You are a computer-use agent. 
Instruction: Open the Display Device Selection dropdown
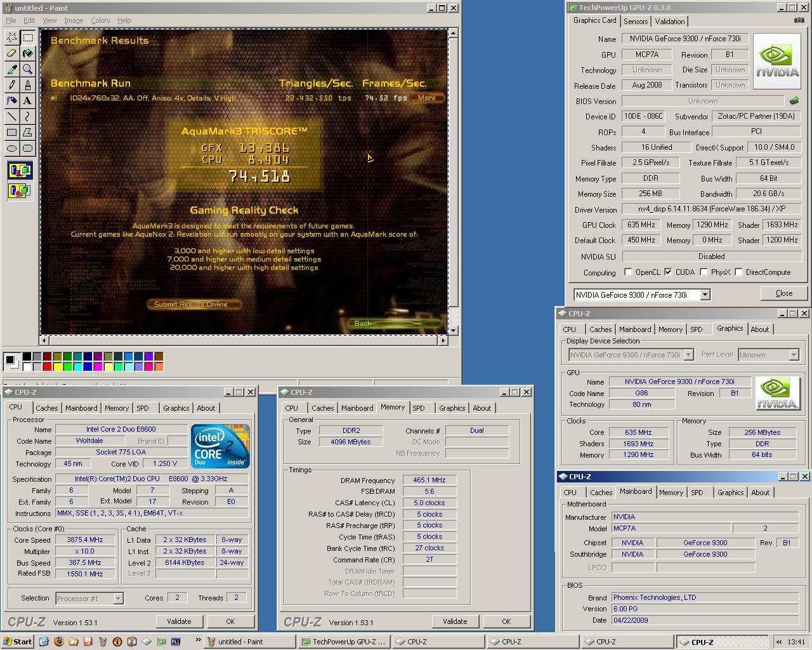pyautogui.click(x=688, y=355)
